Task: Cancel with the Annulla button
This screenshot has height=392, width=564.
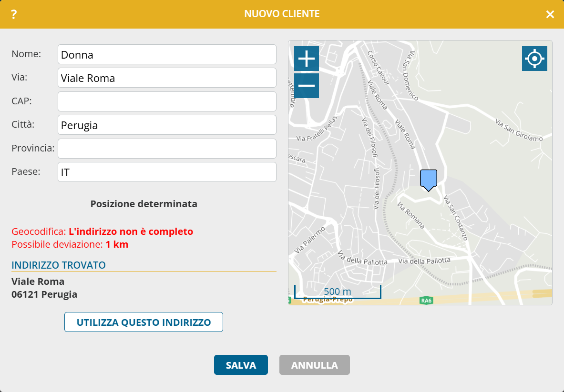Action: click(x=314, y=365)
